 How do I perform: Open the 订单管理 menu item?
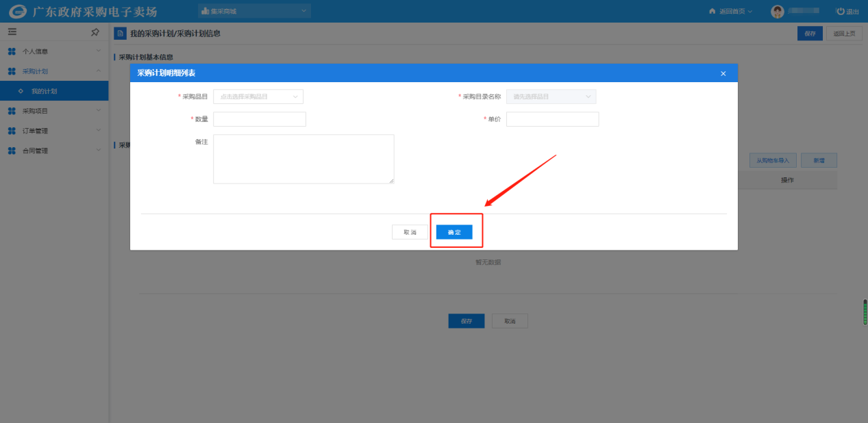pyautogui.click(x=53, y=131)
